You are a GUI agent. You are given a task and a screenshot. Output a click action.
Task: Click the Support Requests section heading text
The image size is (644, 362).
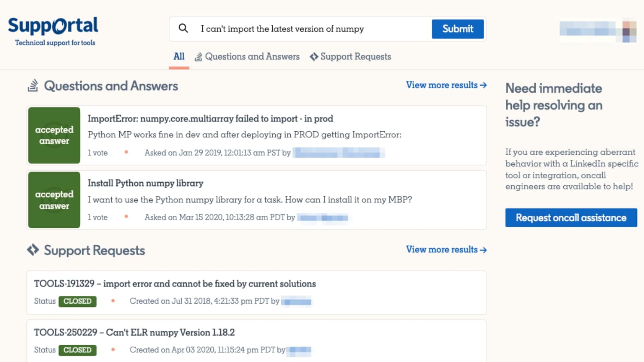pyautogui.click(x=94, y=250)
